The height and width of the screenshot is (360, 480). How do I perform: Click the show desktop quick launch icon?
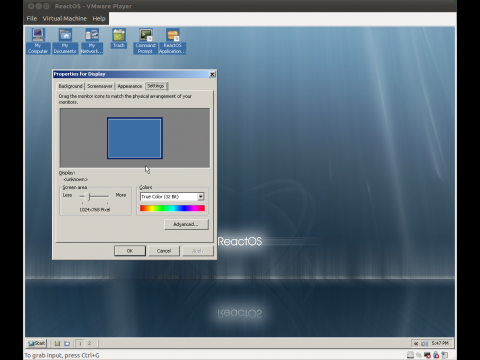coord(57,343)
